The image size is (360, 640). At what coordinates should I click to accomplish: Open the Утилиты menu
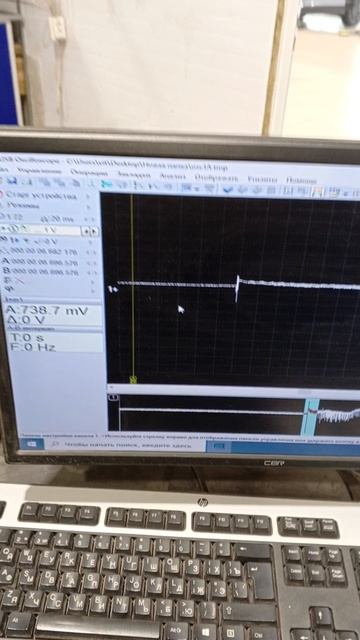click(x=262, y=179)
